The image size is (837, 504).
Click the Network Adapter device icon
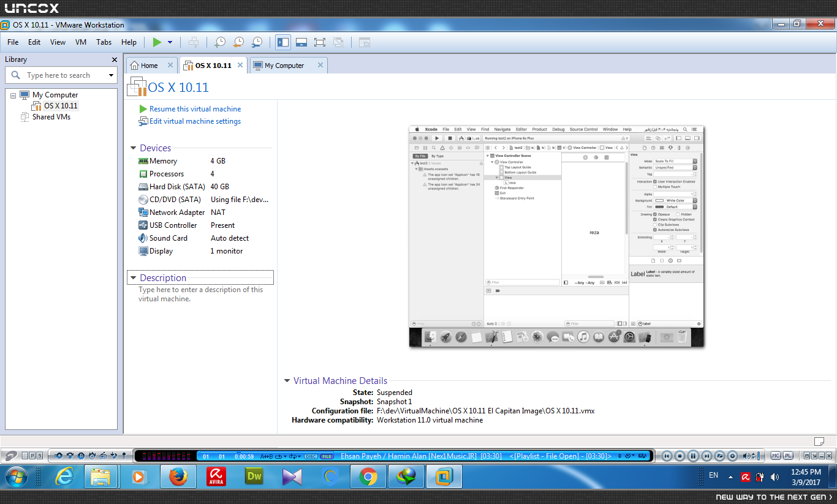(x=143, y=213)
